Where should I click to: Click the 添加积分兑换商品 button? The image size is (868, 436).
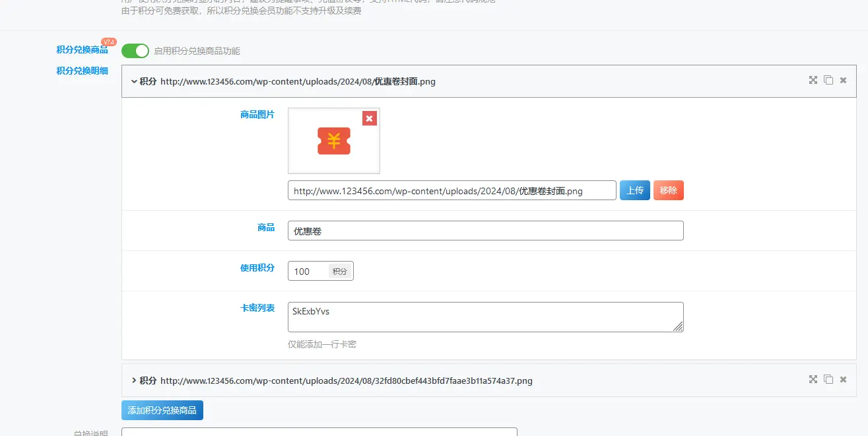pyautogui.click(x=162, y=410)
